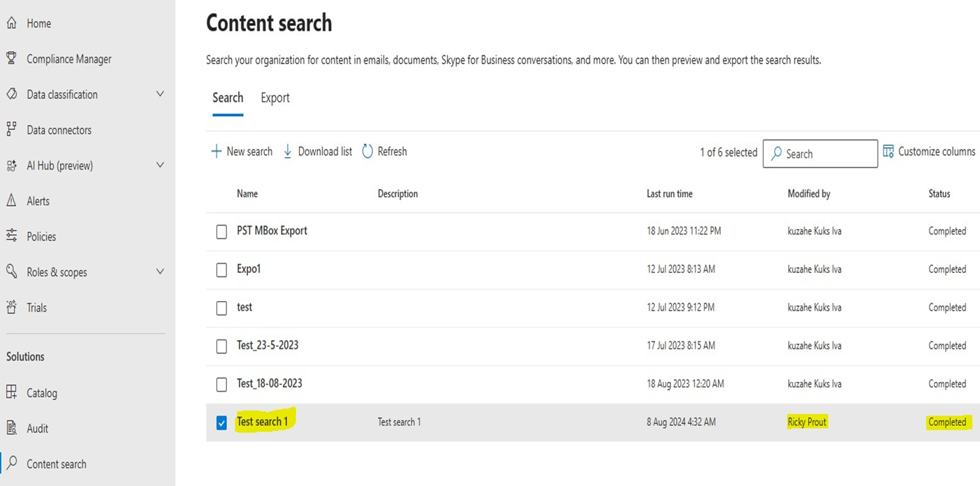Image resolution: width=980 pixels, height=486 pixels.
Task: Click the Data connectors icon
Action: pos(11,129)
